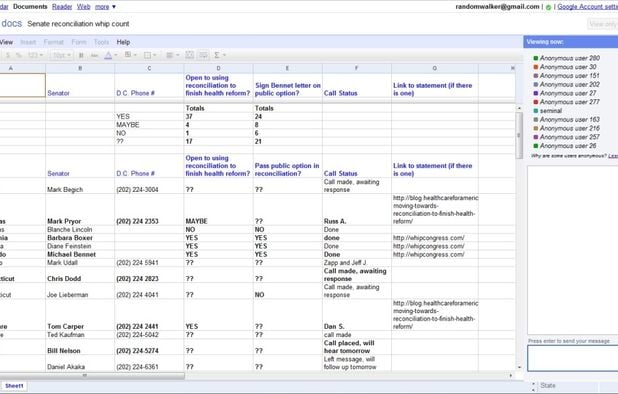
Task: Click the chat message input box
Action: [x=572, y=358]
